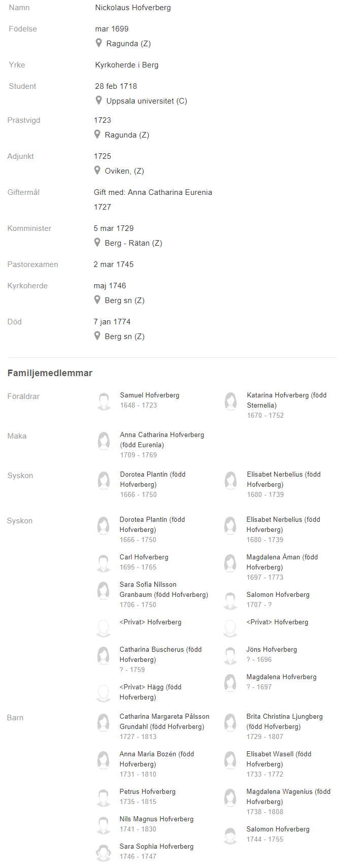Viewport: 337px width, 868px height.
Task: Click the map pin under Död date
Action: coord(97,336)
